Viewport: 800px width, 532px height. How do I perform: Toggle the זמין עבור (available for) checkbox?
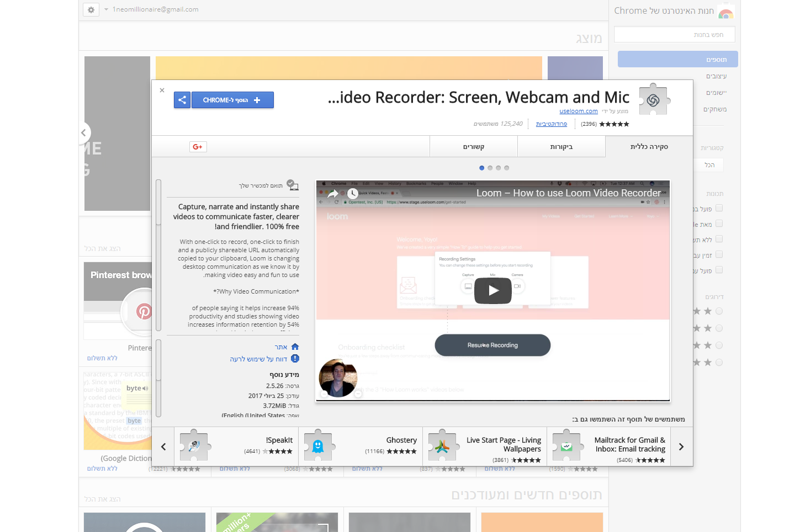(719, 255)
